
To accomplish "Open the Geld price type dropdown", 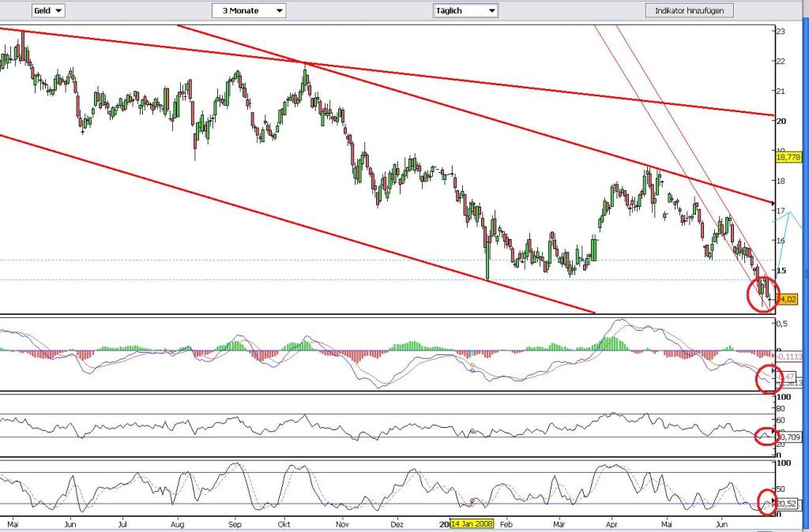I will (x=48, y=10).
